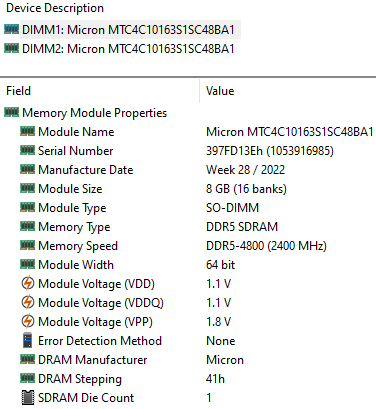Click the lightning icon for Module Voltage (VDDQ)
376x409 pixels.
(27, 302)
